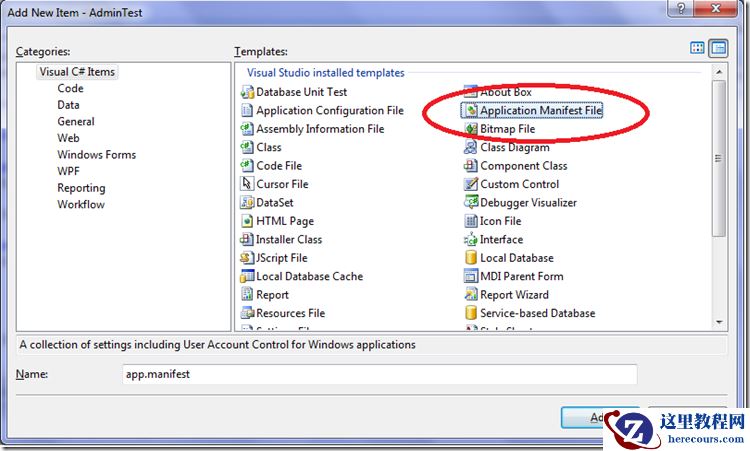Choose the MDI Parent Form label
The height and width of the screenshot is (451, 750).
coord(522,276)
